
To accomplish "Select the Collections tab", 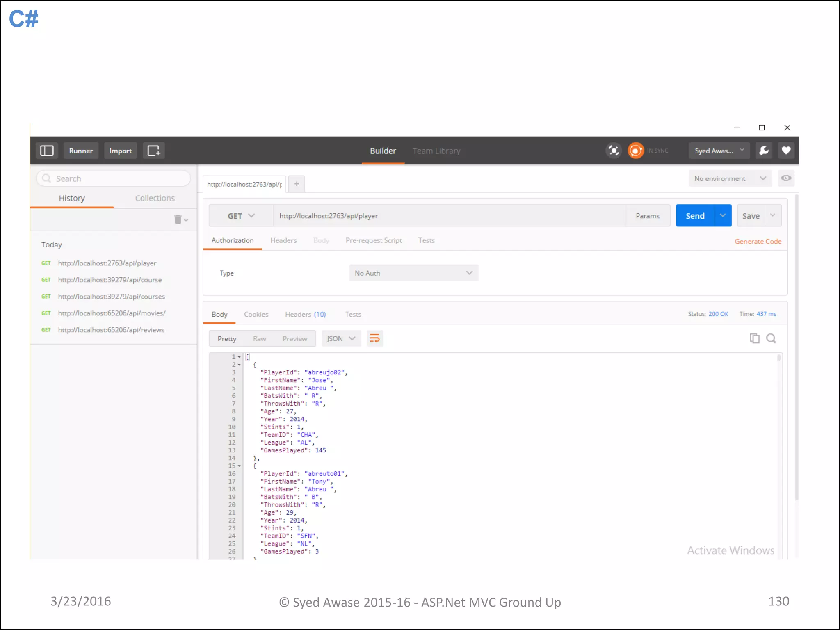I will pos(155,198).
